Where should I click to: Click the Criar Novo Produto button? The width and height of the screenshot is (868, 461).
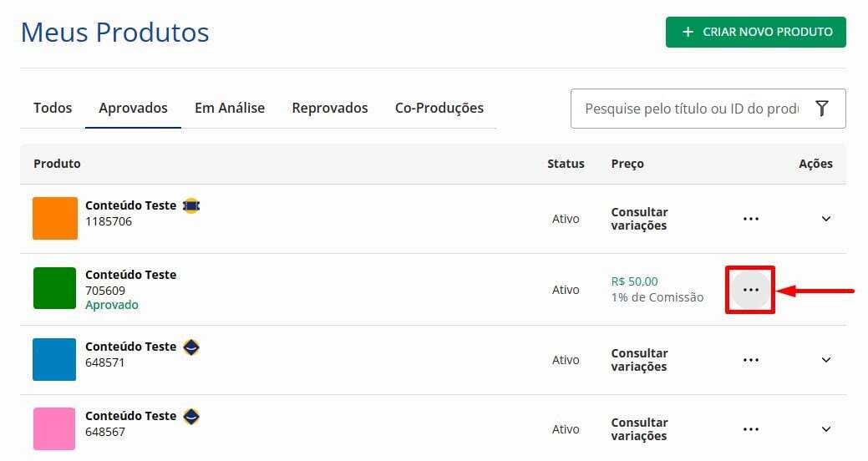point(755,32)
